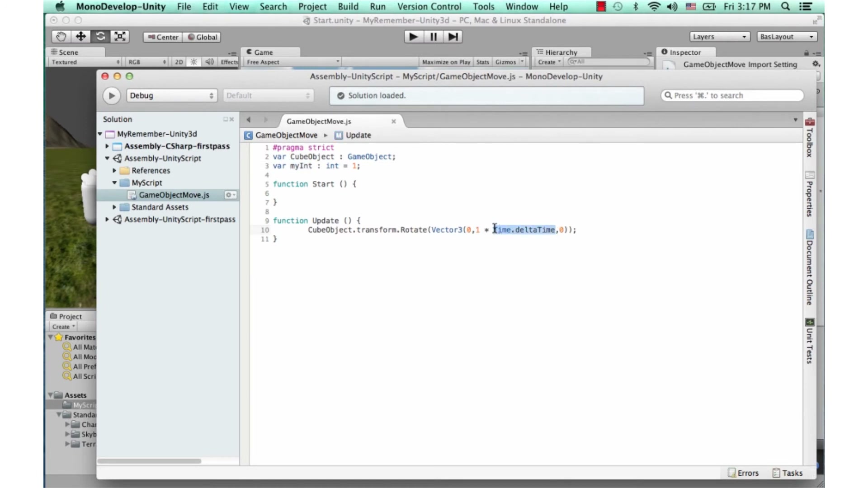
Task: Open scene Effects options
Action: pyautogui.click(x=229, y=62)
